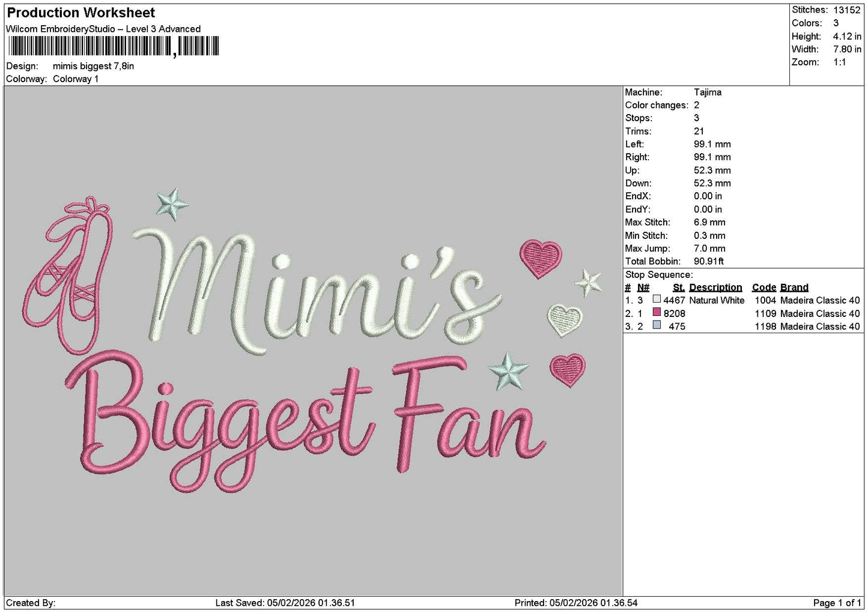Viewport: 868px width, 613px height.
Task: Click the "Colors:" label in header
Action: 807,23
